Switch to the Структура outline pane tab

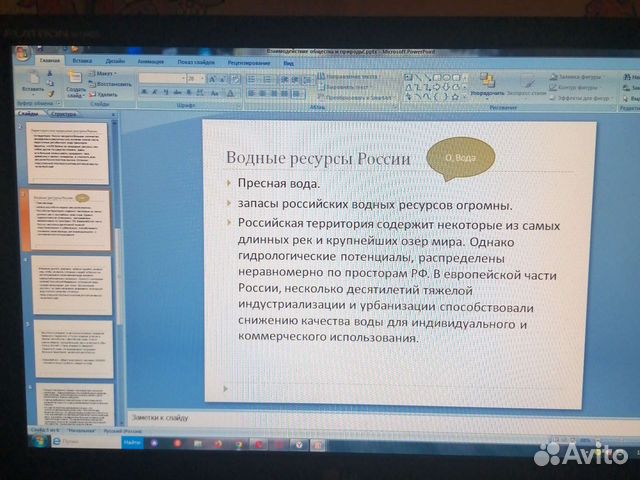(64, 114)
